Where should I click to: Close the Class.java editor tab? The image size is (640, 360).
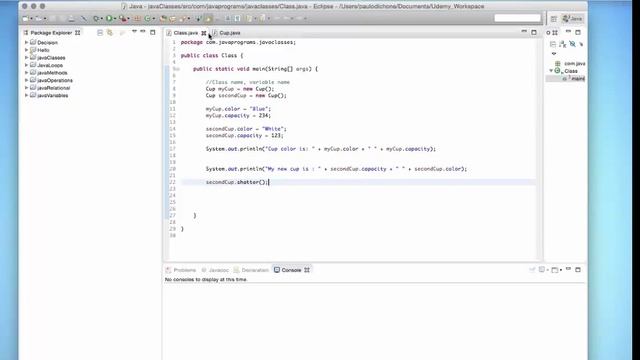coord(204,33)
